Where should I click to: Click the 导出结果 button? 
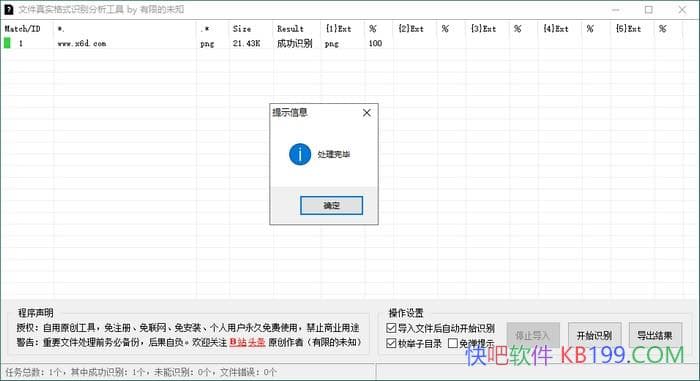[655, 335]
